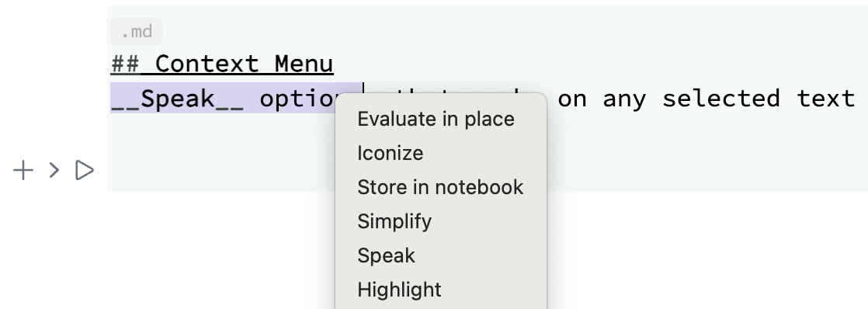868x309 pixels.
Task: Click the word 'on' after the menu
Action: 571,99
